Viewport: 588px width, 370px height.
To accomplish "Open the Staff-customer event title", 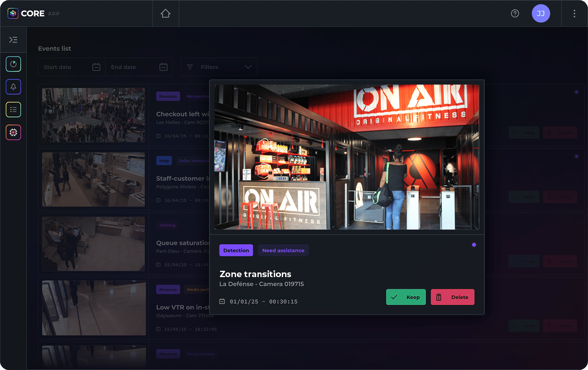I will coord(183,178).
